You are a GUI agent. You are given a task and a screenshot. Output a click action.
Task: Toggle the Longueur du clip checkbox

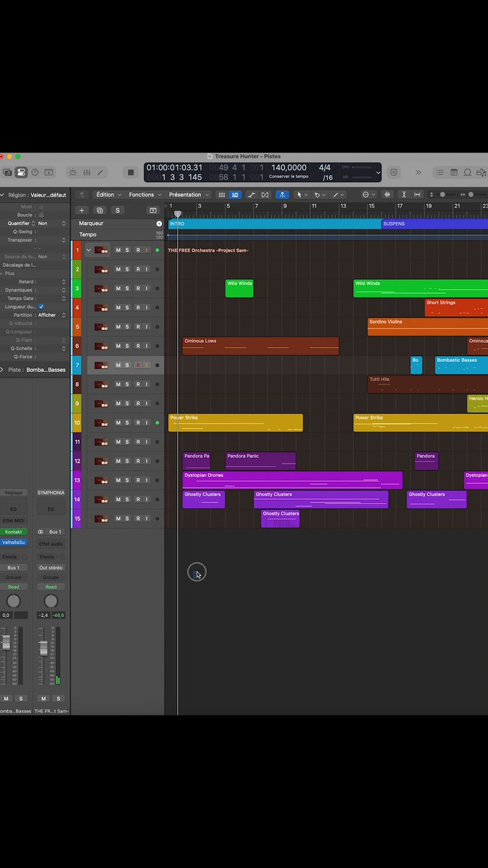(x=41, y=307)
